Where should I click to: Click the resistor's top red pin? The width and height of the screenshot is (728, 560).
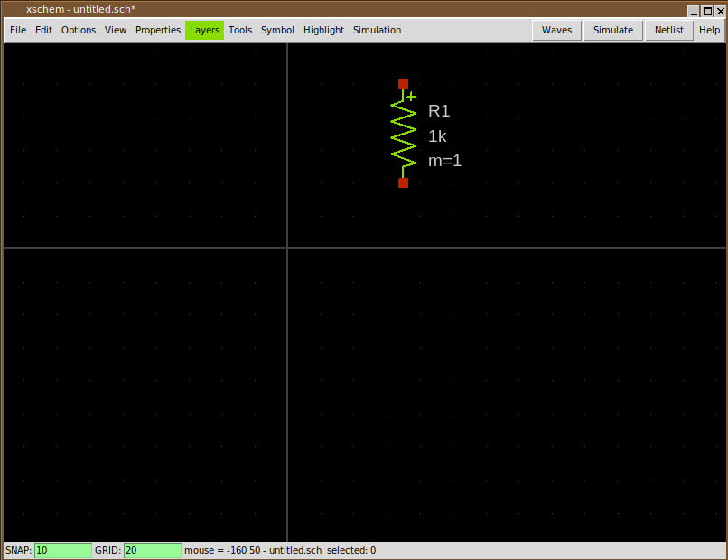[403, 83]
